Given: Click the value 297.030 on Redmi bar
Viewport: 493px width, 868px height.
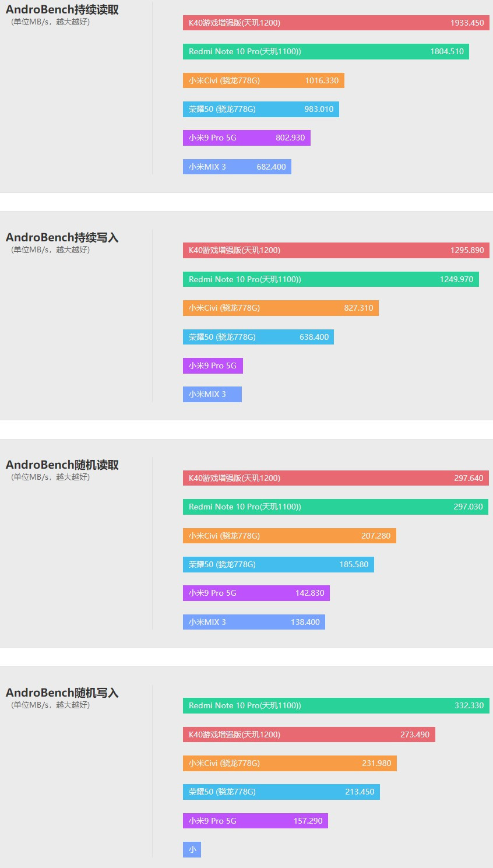Looking at the screenshot, I should (x=469, y=507).
